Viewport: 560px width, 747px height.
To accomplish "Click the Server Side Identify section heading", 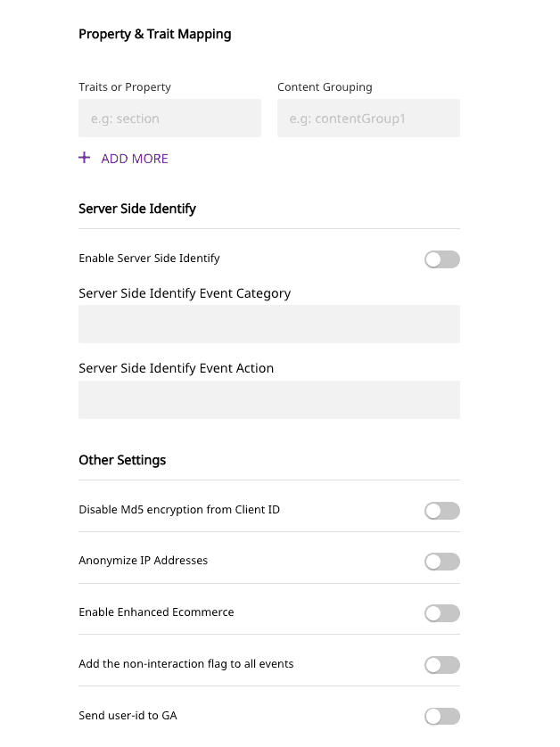I will click(x=137, y=209).
